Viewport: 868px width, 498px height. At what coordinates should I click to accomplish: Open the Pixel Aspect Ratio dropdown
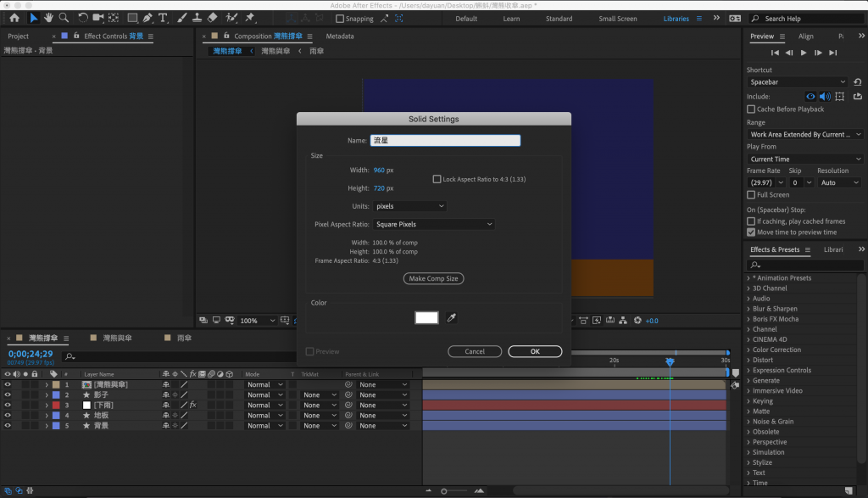433,225
